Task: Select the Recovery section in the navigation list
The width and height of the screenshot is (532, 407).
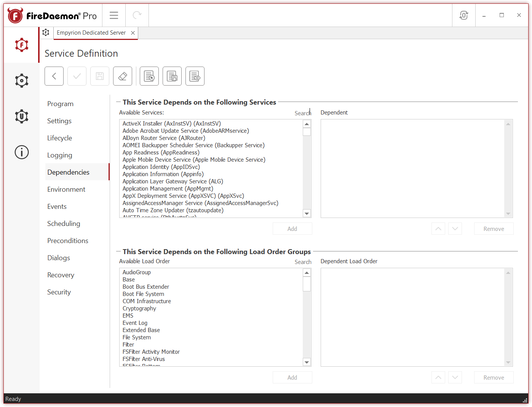Action: (61, 275)
